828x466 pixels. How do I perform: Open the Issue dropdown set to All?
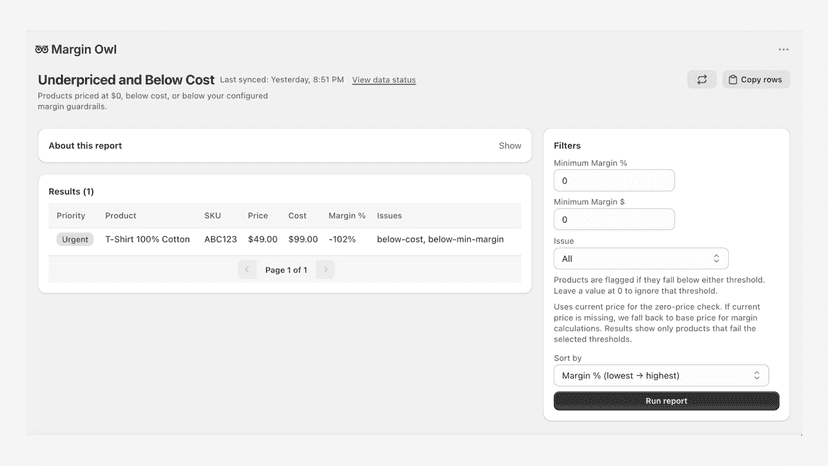click(641, 258)
